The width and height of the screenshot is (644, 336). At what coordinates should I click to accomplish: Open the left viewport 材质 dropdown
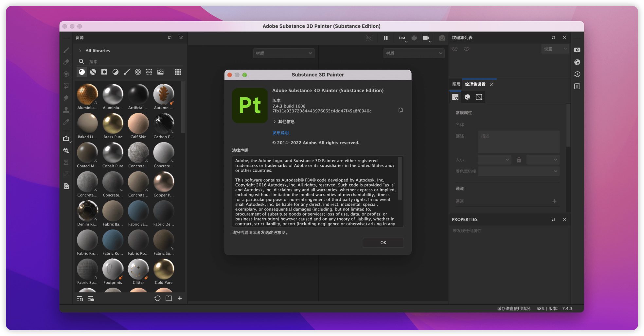[284, 53]
